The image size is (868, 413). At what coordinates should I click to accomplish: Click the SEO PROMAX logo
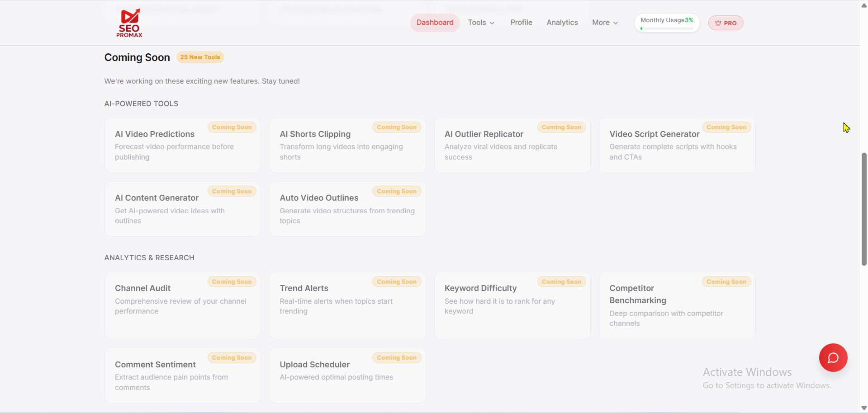click(129, 23)
